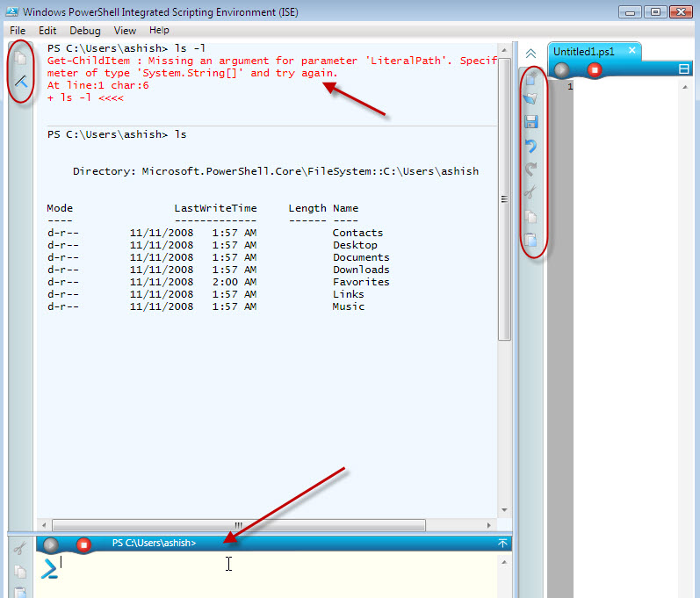
Task: Click the copy icon in output pane toolbar
Action: point(20,58)
